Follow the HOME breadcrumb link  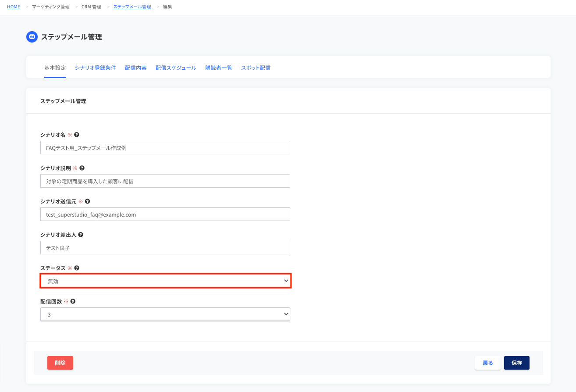14,7
